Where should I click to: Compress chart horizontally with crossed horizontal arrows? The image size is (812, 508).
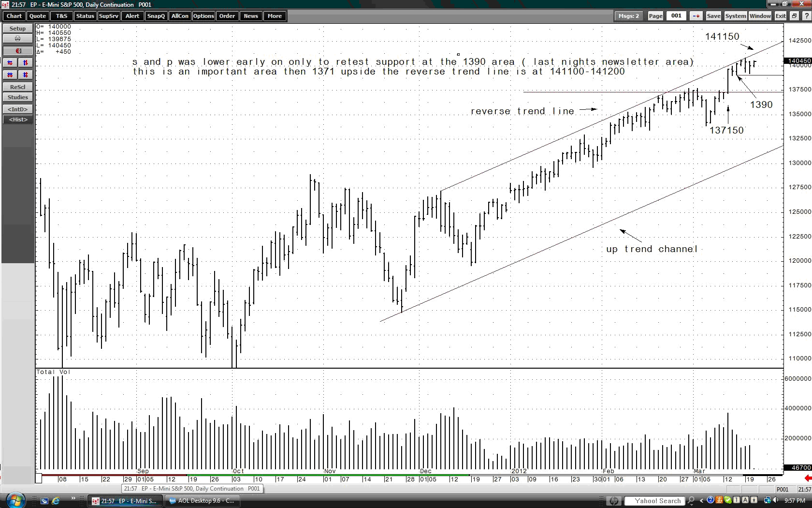point(10,75)
